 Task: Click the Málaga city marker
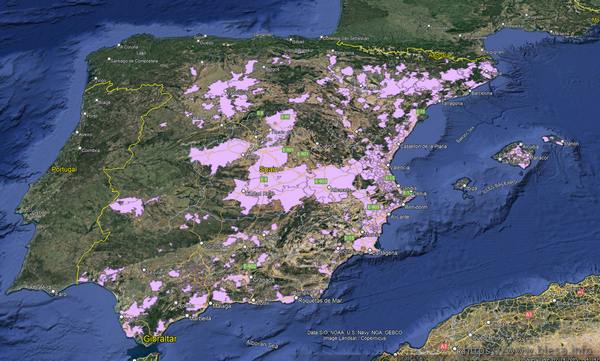coord(209,303)
